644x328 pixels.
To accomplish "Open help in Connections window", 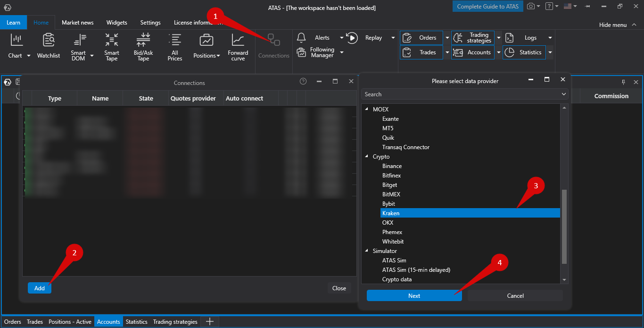I will tap(303, 81).
